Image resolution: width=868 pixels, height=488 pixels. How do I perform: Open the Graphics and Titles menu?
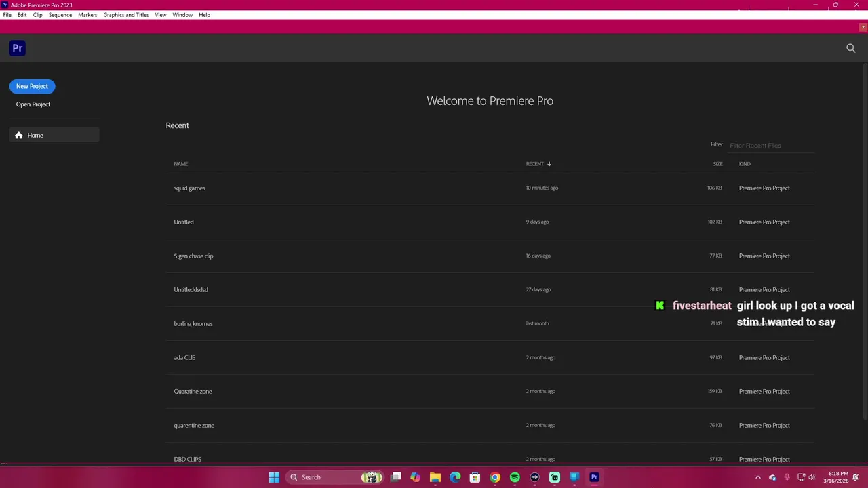(x=126, y=15)
